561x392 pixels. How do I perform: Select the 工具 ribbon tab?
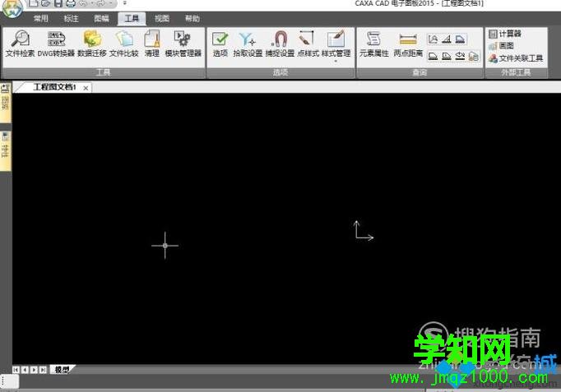tap(132, 19)
